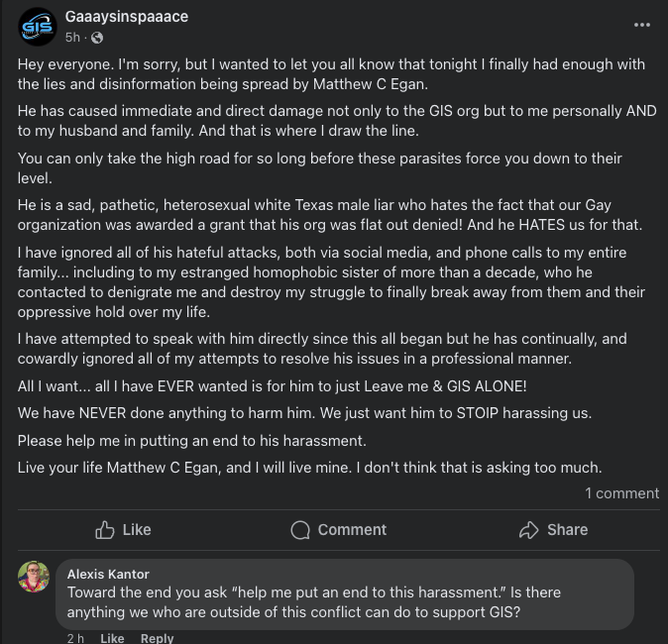Reply to Alexis Kantor's comment
The image size is (668, 644).
(157, 638)
